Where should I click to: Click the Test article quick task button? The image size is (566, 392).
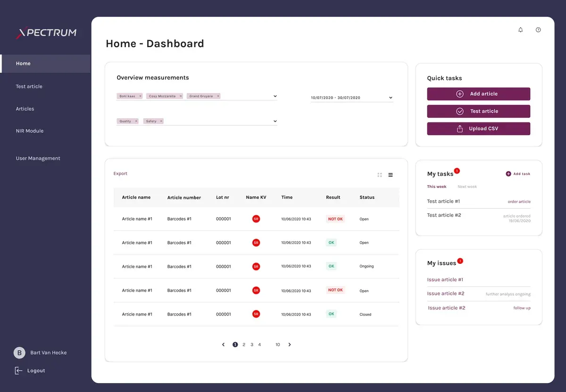click(x=479, y=111)
